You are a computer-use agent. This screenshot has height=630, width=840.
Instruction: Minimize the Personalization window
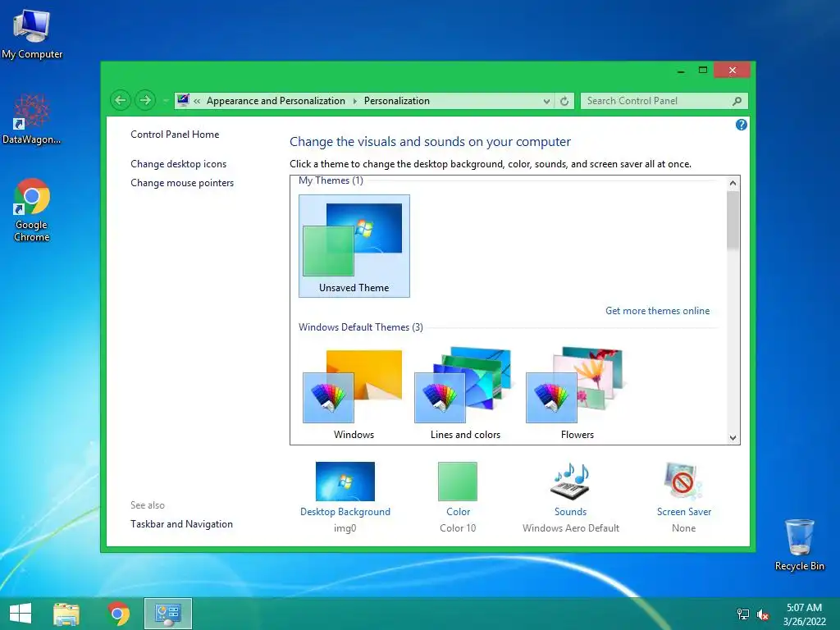(681, 71)
